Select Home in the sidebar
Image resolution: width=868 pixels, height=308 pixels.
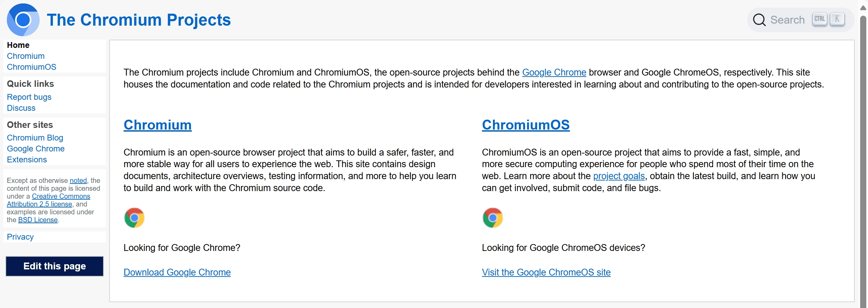coord(18,45)
